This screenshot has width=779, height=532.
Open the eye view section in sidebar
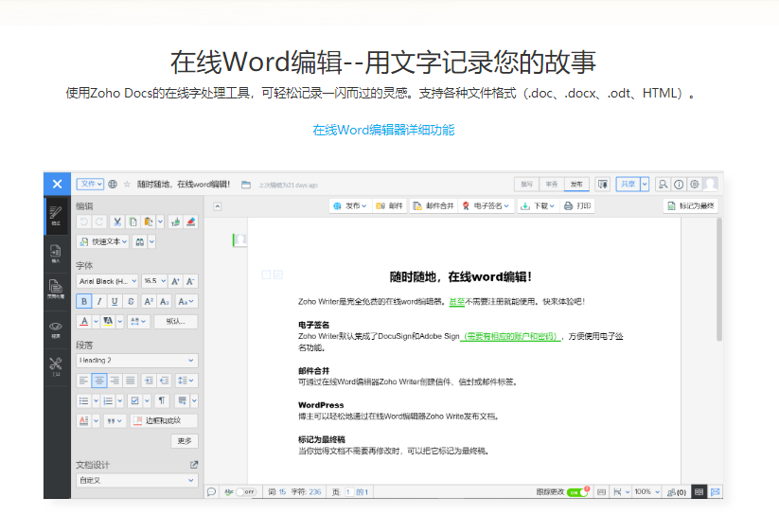[x=56, y=328]
